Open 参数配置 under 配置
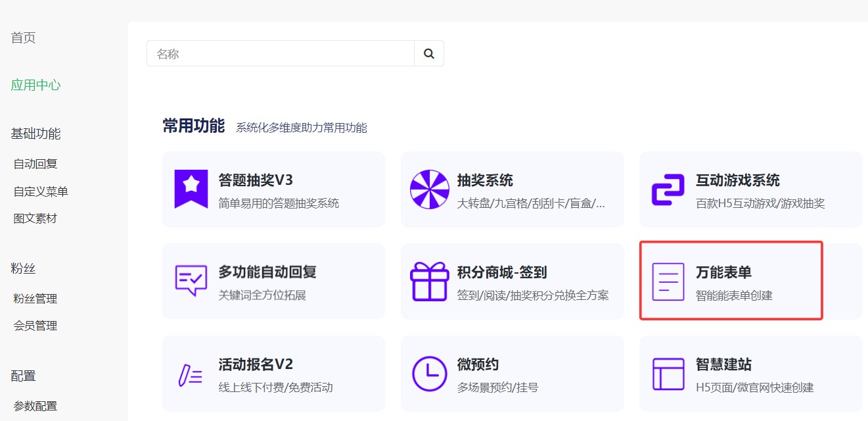The height and width of the screenshot is (421, 868). 35,406
